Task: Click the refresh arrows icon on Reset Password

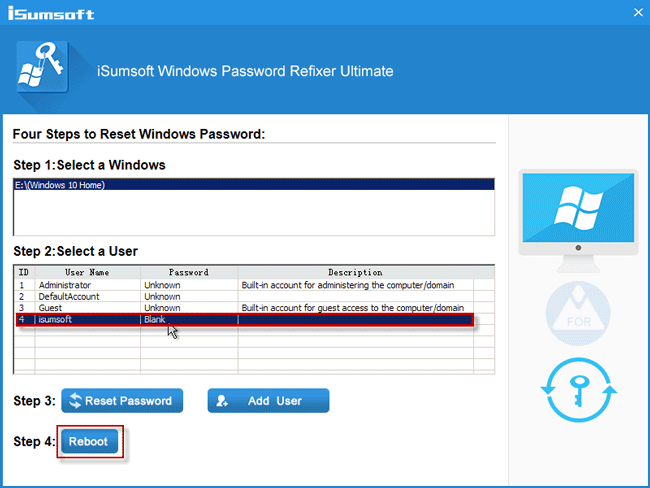Action: 75,401
